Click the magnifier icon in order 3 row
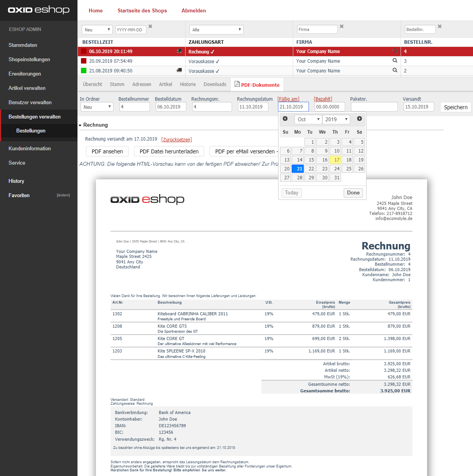Image resolution: width=473 pixels, height=476 pixels. pos(395,60)
